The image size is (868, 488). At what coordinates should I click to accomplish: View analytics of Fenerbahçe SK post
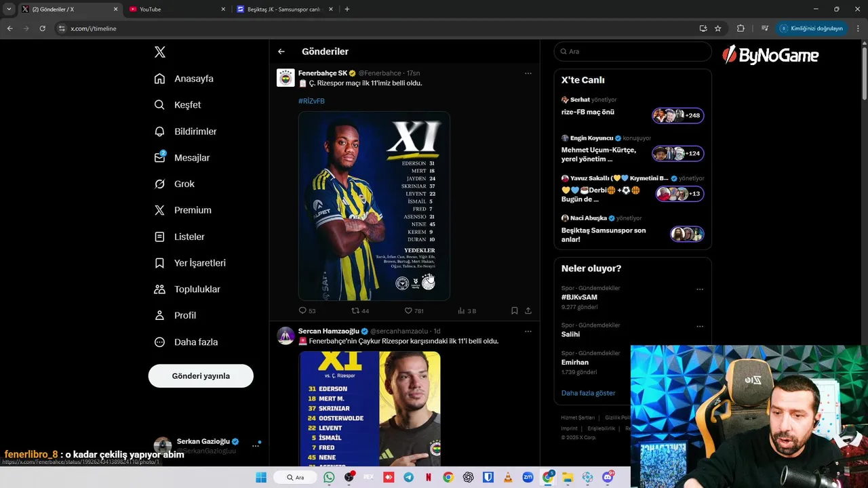coord(467,311)
